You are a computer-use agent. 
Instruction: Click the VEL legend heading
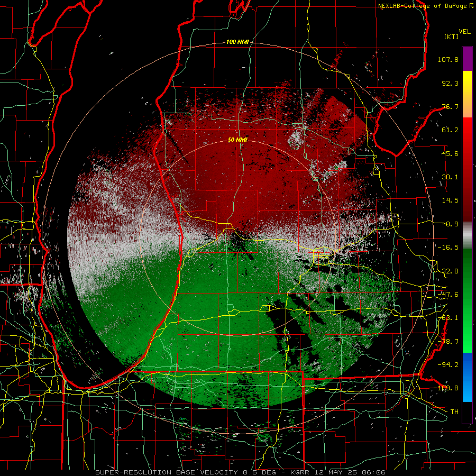465,31
